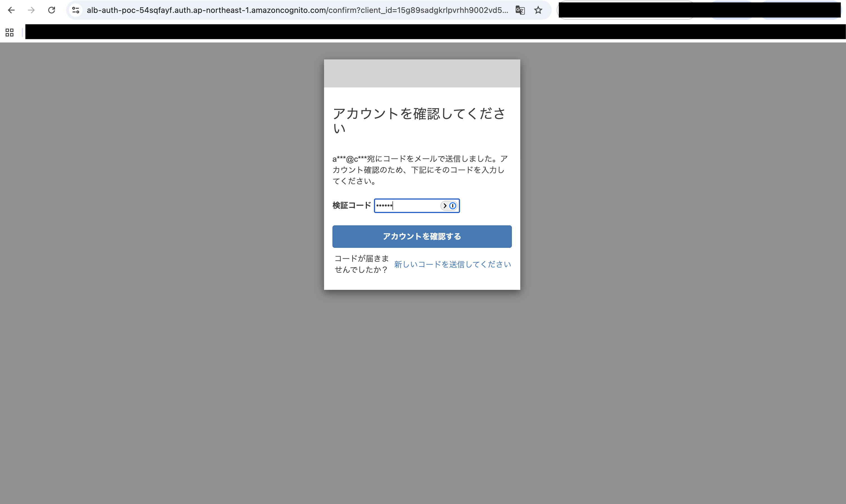Open the apps grid in bookmarks bar
The image size is (846, 504).
pos(10,33)
